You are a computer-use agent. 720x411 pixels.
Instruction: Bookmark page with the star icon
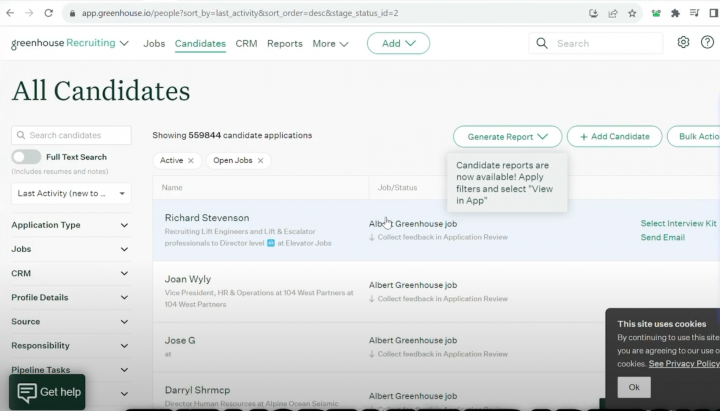coord(632,13)
